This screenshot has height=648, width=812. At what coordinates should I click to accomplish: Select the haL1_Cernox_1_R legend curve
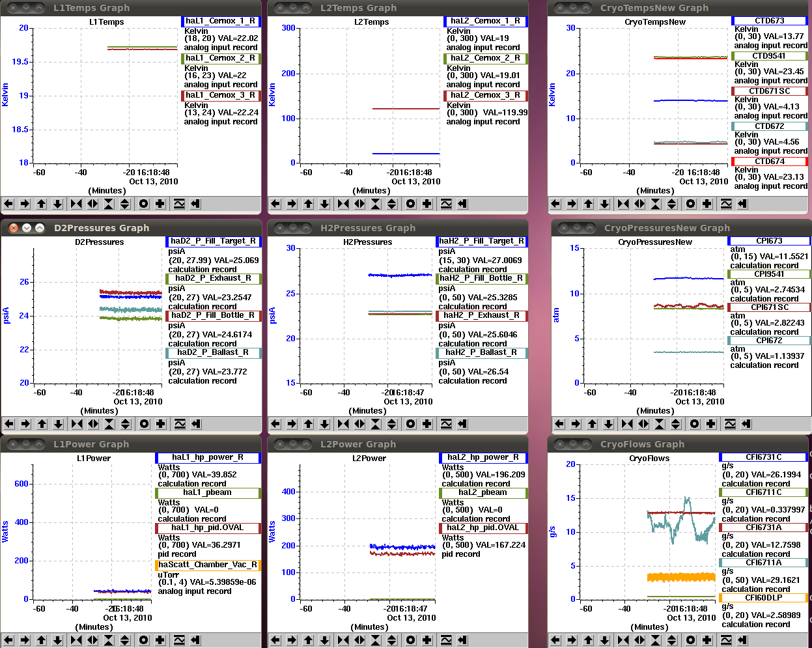(x=221, y=21)
